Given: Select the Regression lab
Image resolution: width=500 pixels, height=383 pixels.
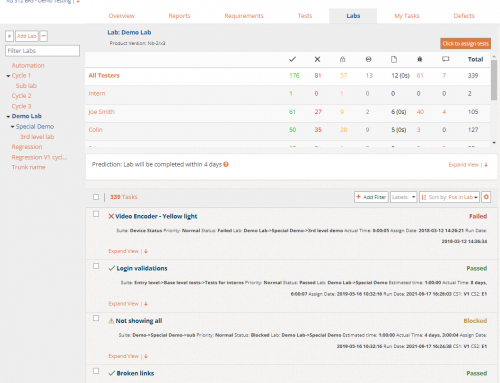Looking at the screenshot, I should pos(27,147).
